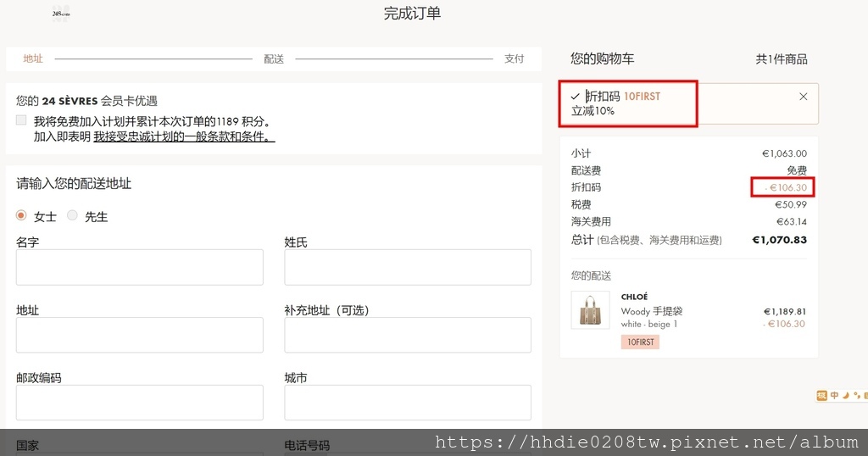868x456 pixels.
Task: Click the 税费 amount €50.99
Action: (791, 204)
